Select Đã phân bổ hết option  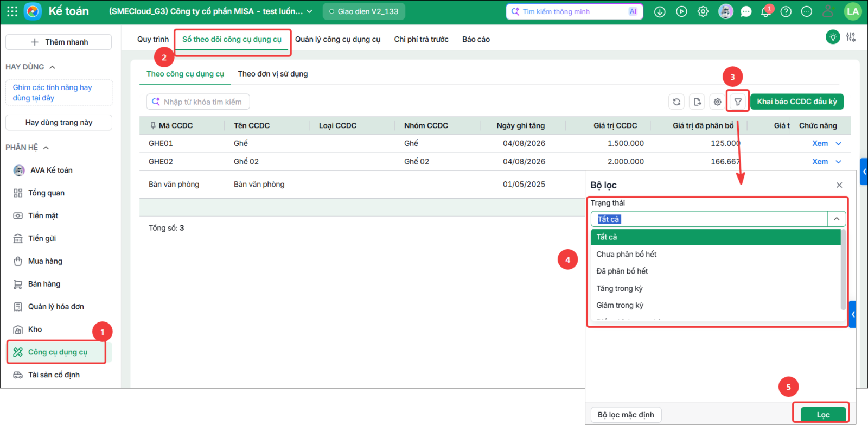(x=716, y=271)
